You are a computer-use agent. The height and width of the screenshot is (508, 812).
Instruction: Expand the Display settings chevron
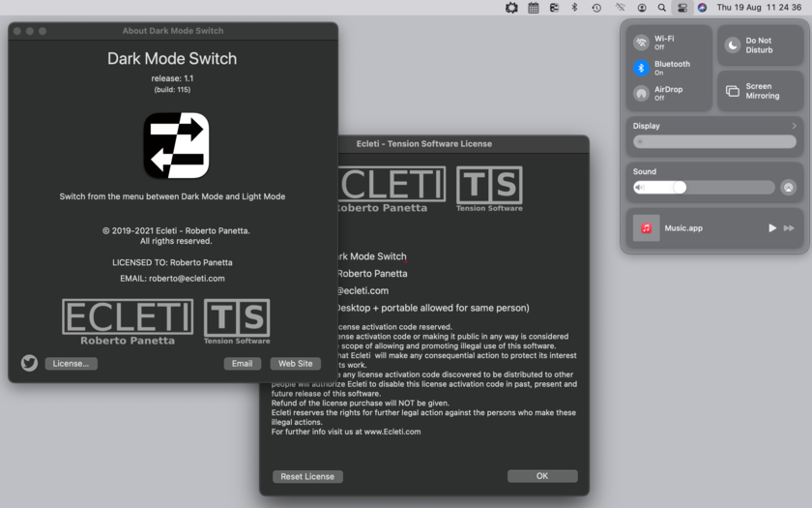tap(794, 126)
